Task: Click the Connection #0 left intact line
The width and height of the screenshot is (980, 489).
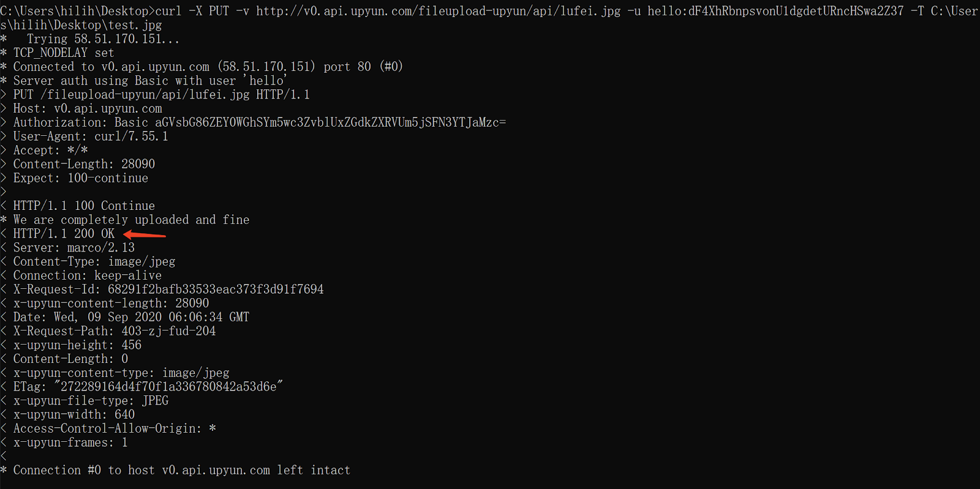Action: (175, 470)
